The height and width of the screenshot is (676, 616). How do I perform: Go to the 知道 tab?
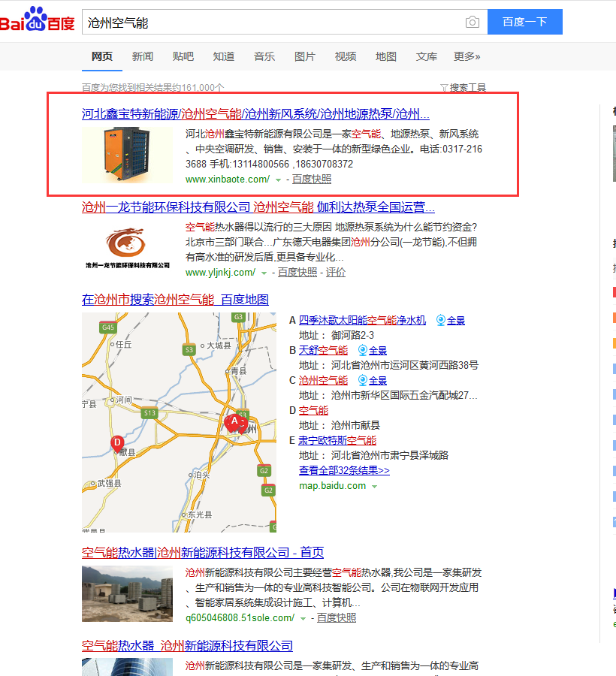tap(223, 56)
